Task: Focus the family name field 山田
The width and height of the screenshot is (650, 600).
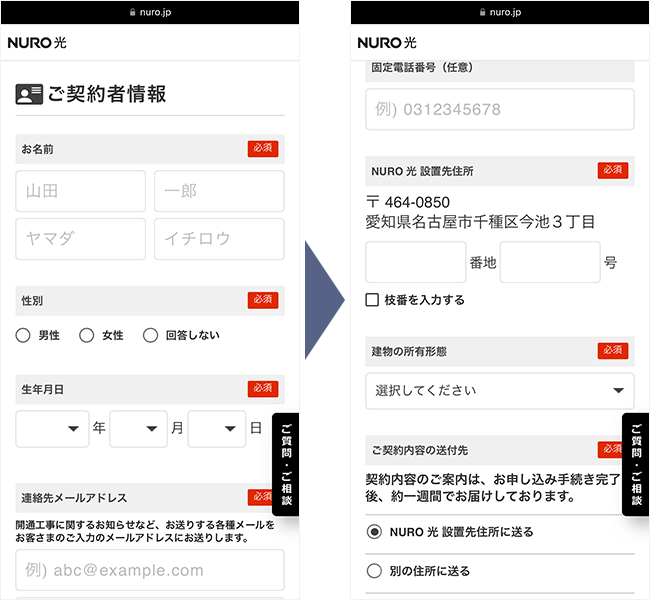Action: [x=80, y=191]
